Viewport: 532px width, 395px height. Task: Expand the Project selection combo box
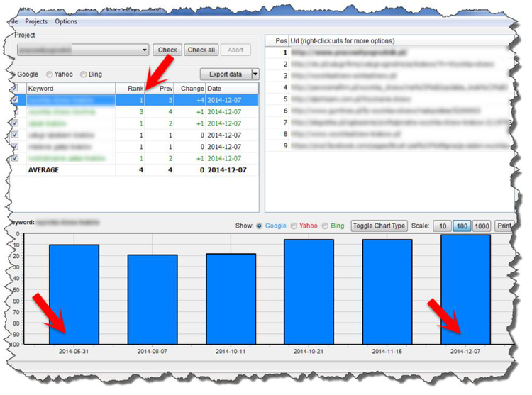coord(145,50)
